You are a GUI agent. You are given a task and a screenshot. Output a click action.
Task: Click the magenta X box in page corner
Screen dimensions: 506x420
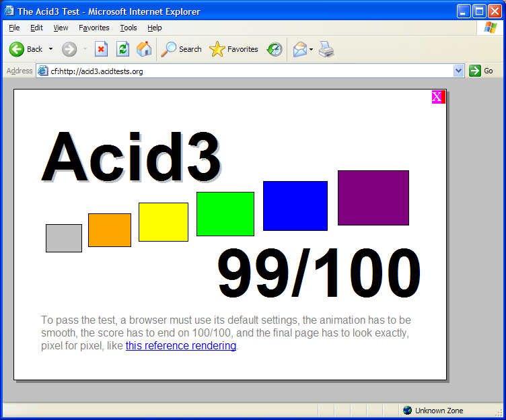[438, 97]
